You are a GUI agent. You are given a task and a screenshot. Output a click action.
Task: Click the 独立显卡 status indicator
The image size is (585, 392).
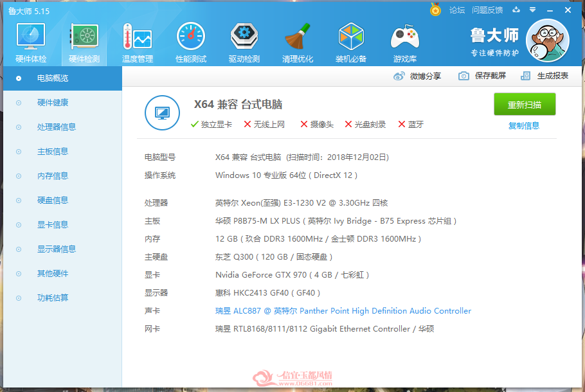(x=211, y=125)
